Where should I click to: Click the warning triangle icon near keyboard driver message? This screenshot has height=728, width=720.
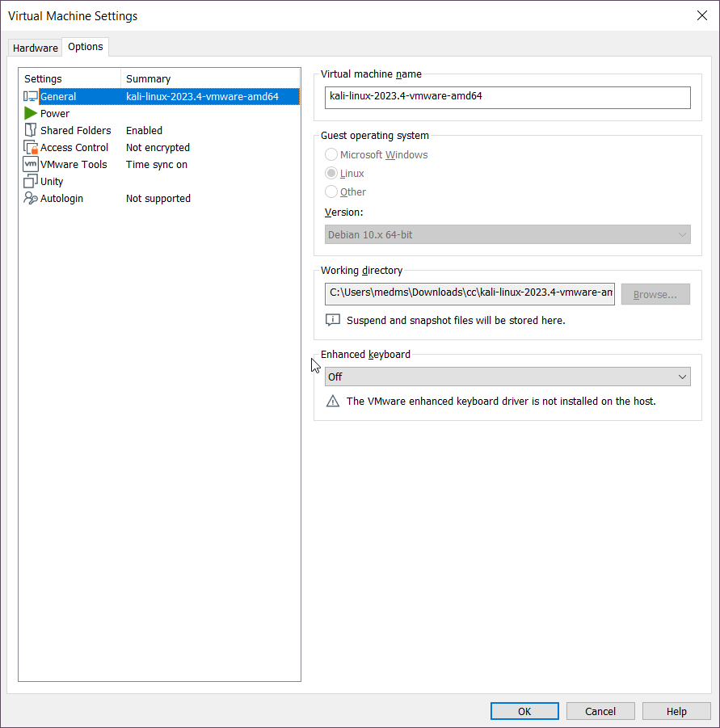[x=333, y=401]
